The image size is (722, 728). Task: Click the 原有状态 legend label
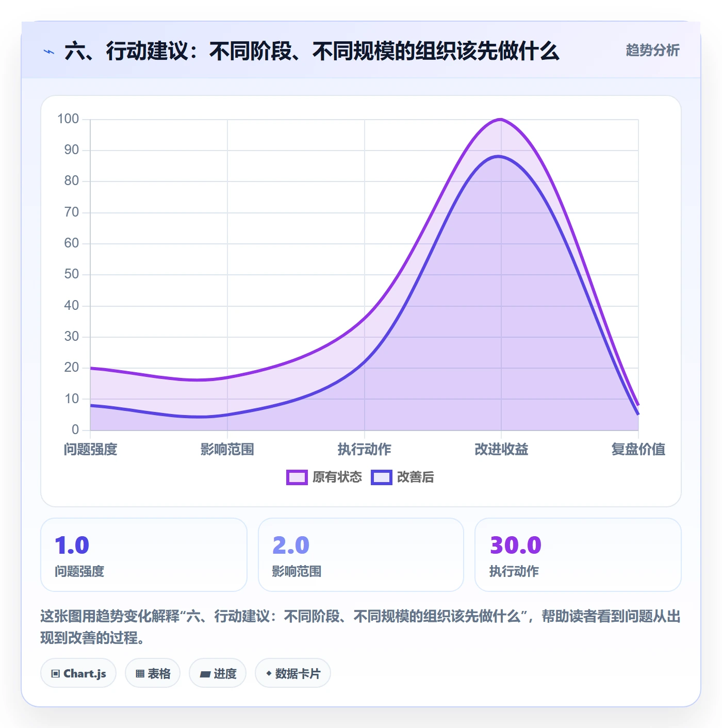pyautogui.click(x=337, y=477)
